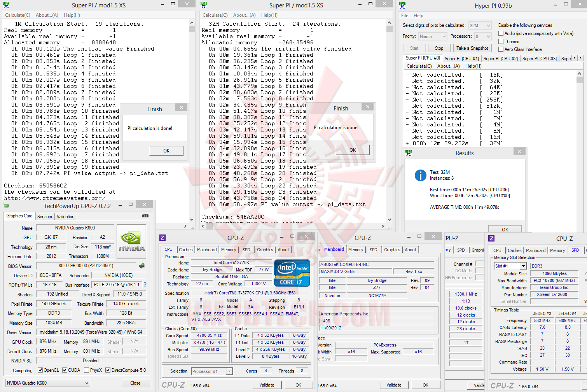Click the CPU-Z icon in the SPD window

click(x=491, y=238)
